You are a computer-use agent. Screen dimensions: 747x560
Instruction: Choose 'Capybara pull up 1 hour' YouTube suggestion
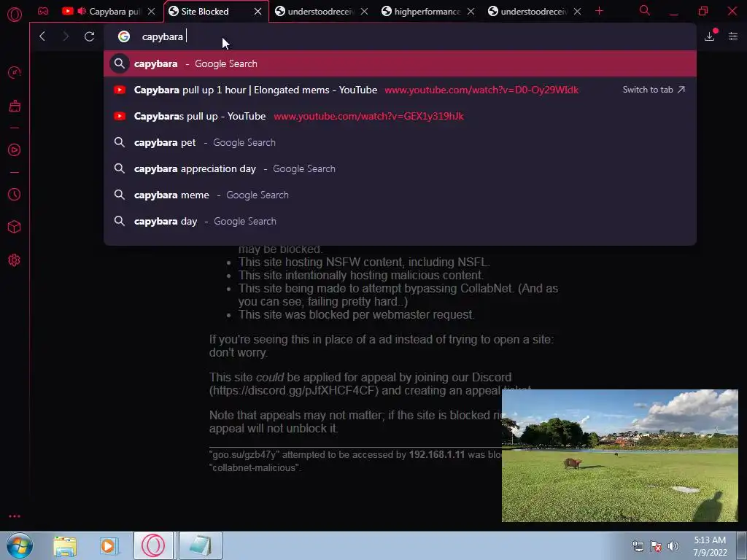coord(400,90)
